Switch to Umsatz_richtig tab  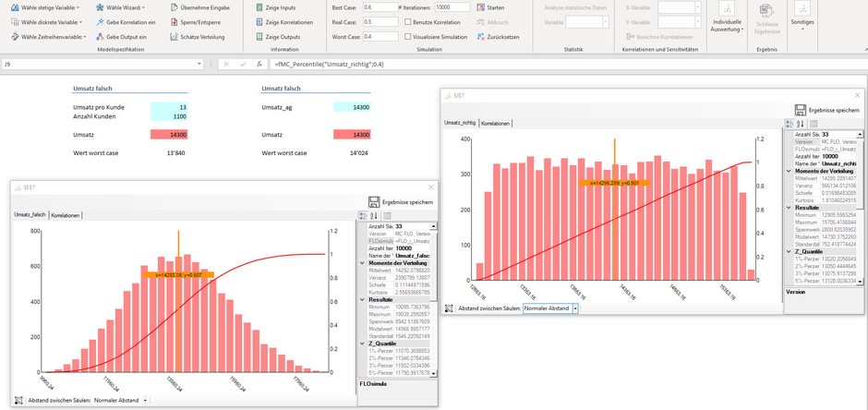pyautogui.click(x=461, y=123)
